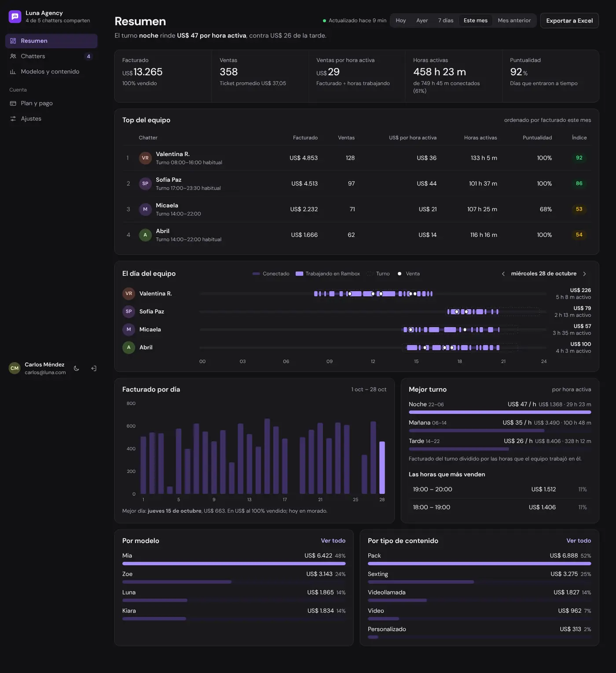The image size is (616, 673).
Task: Click the 19:00 – 20:00 top hour row
Action: 500,490
